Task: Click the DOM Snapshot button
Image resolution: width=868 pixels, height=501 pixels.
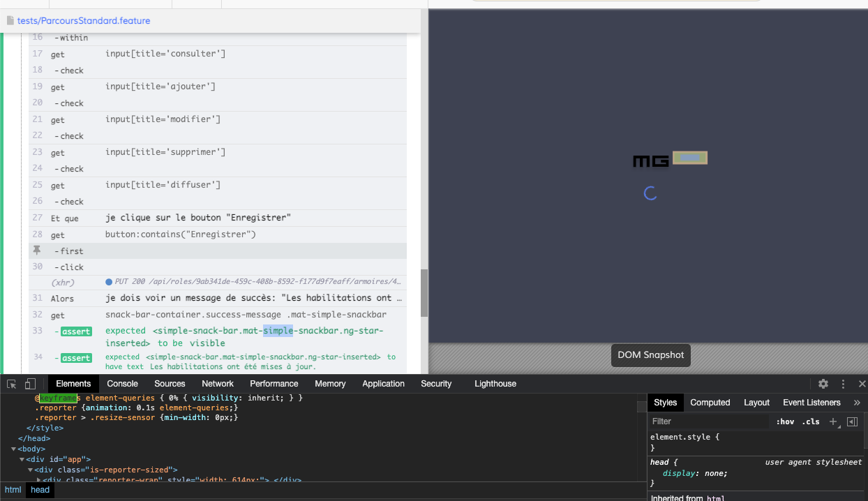Action: (x=650, y=355)
